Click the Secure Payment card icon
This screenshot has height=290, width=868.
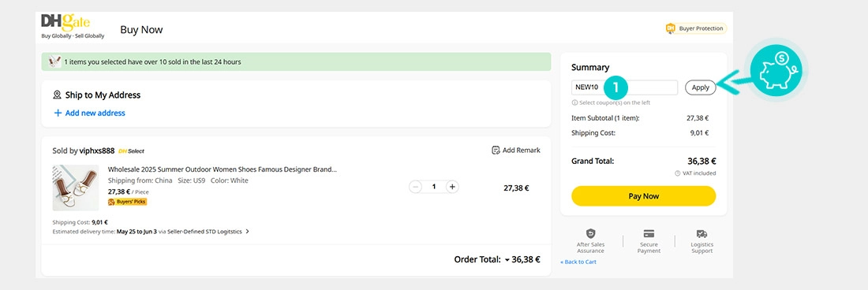click(649, 234)
